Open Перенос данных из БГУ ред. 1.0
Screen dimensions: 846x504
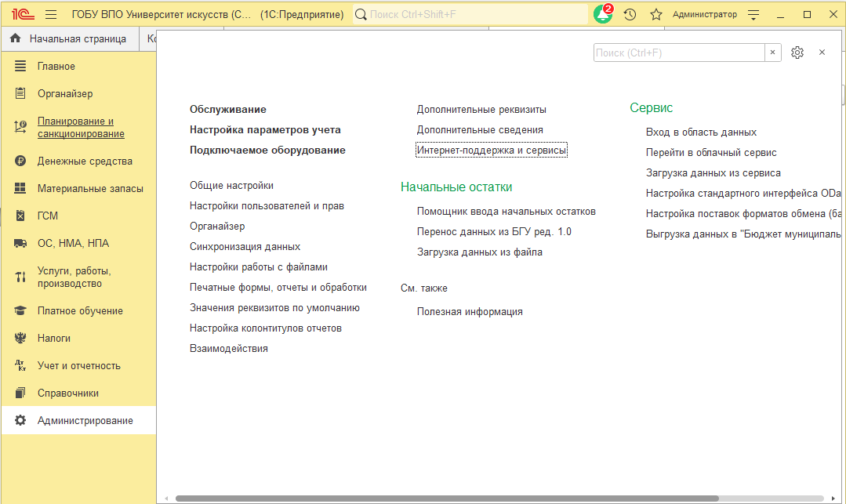click(x=494, y=231)
